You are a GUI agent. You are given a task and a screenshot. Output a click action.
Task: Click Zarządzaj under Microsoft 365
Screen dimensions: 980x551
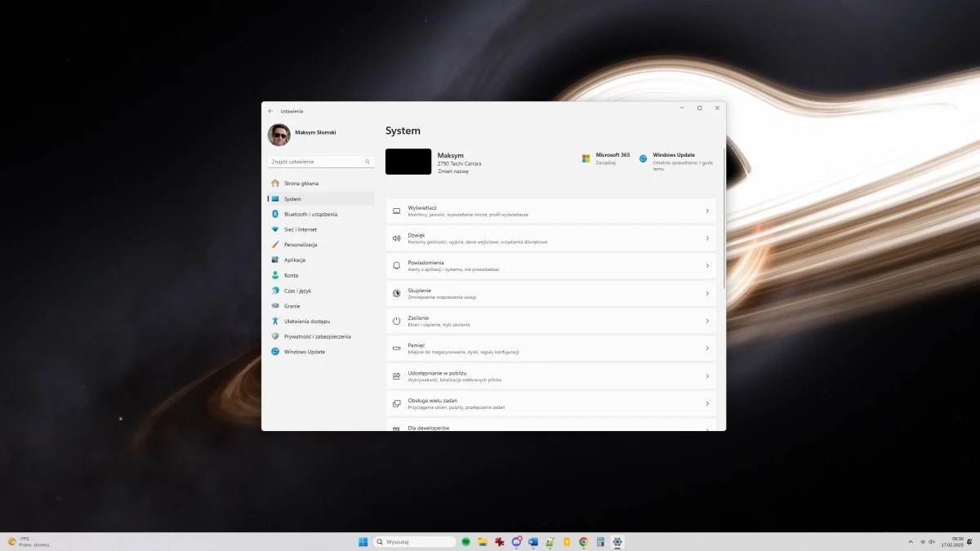click(605, 162)
